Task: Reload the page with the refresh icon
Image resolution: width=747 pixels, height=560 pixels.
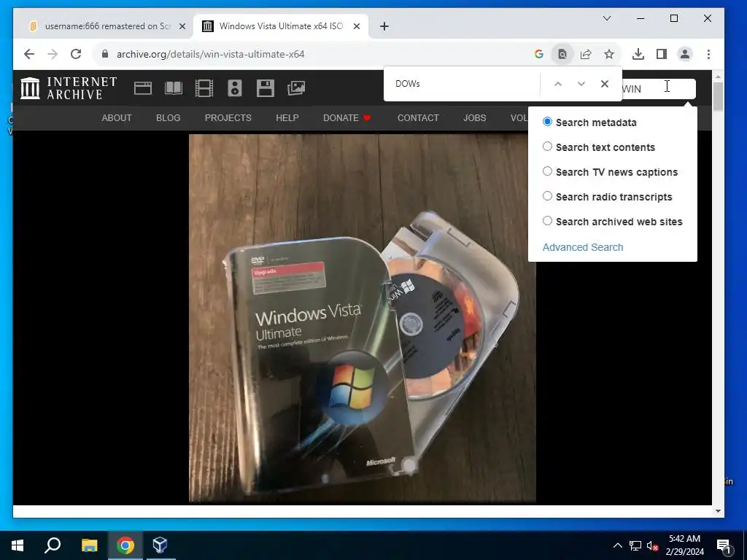Action: point(76,54)
